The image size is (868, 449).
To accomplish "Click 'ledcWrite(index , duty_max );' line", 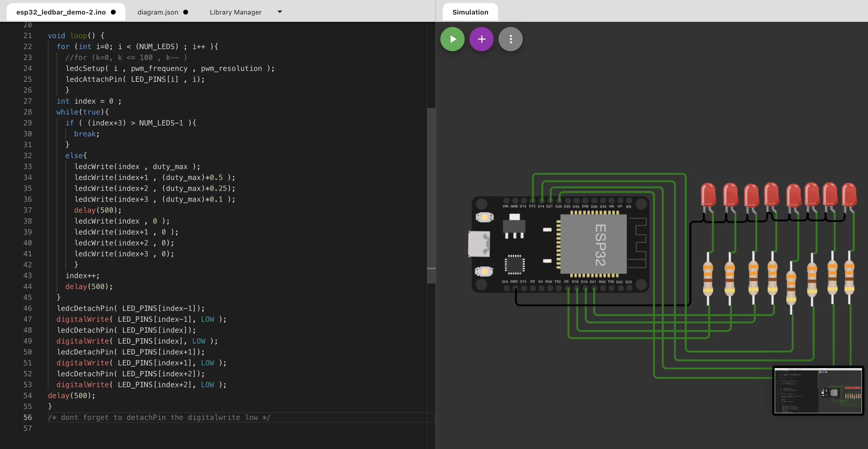I will pos(137,167).
